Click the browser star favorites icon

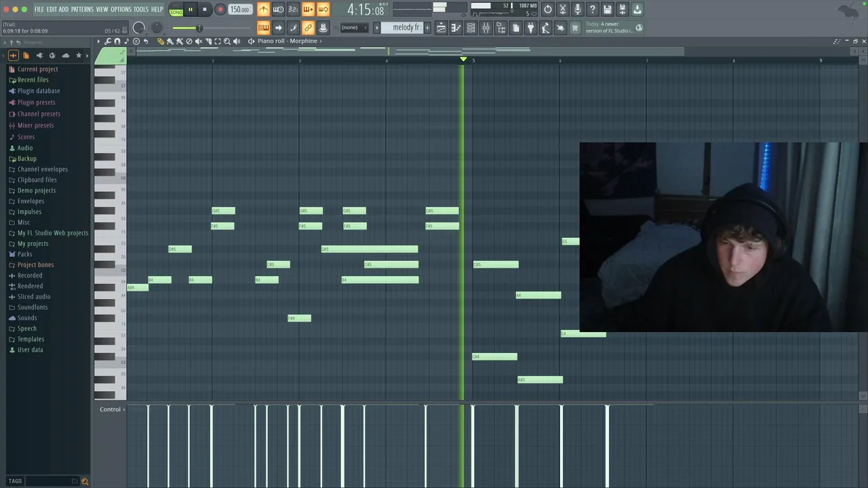(x=79, y=56)
